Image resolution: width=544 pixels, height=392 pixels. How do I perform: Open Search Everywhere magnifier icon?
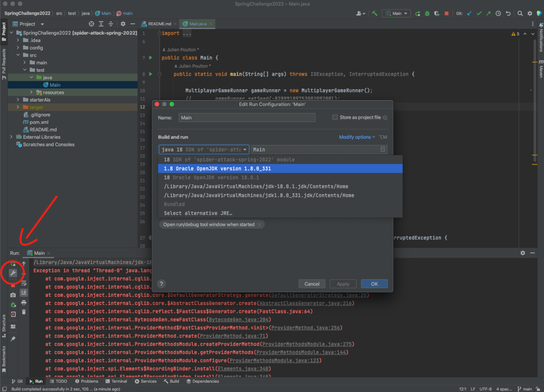pos(520,14)
